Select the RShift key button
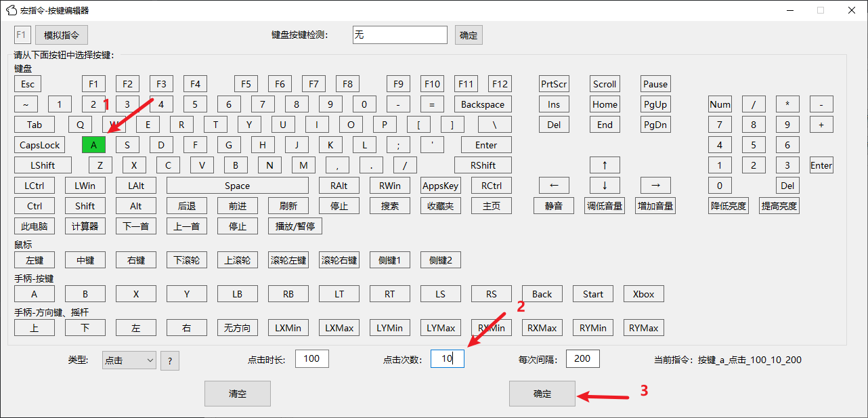The width and height of the screenshot is (868, 418). [483, 165]
